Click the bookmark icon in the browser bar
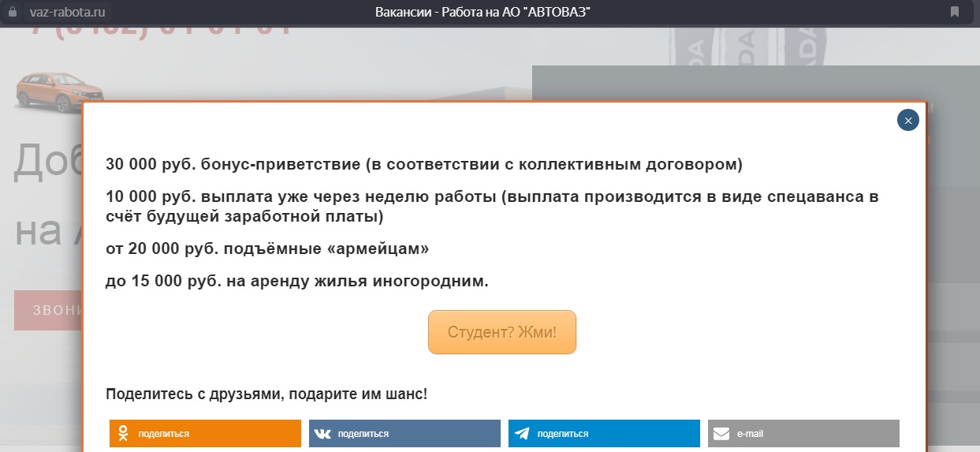Viewport: 980px width, 452px height. [955, 12]
